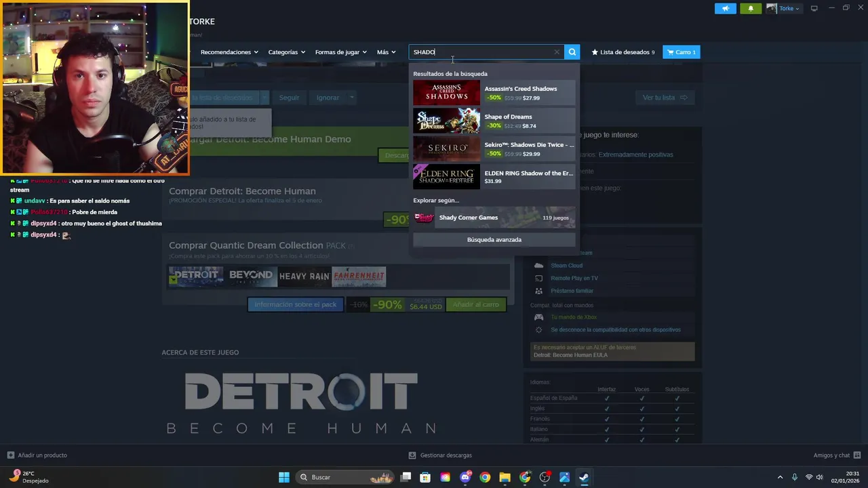Expand the Más menu
Viewport: 868px width, 488px height.
click(386, 52)
